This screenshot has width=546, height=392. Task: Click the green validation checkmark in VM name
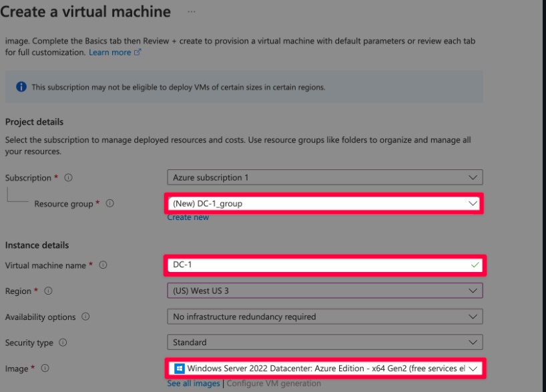point(475,265)
